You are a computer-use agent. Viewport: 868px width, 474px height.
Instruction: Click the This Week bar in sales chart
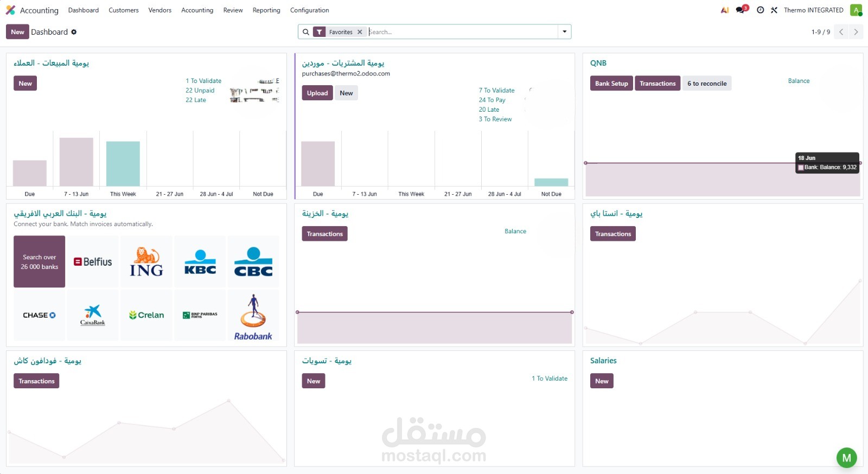click(x=123, y=164)
